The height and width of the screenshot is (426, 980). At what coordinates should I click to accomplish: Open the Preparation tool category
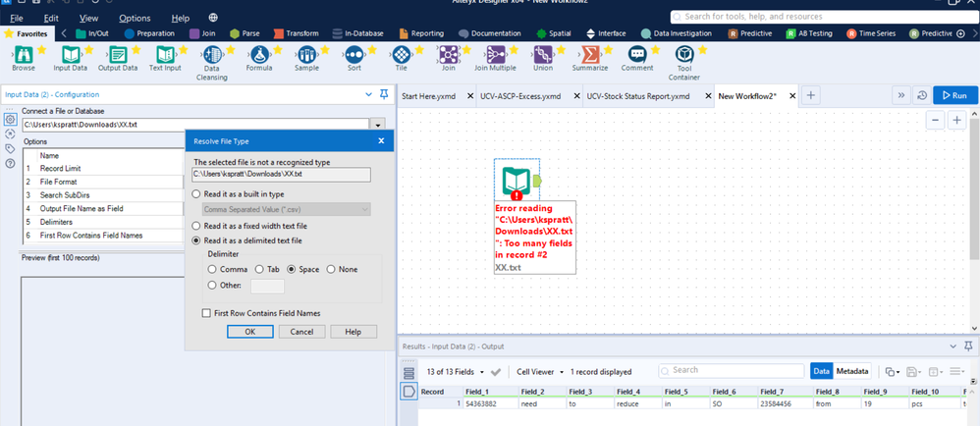pos(149,33)
